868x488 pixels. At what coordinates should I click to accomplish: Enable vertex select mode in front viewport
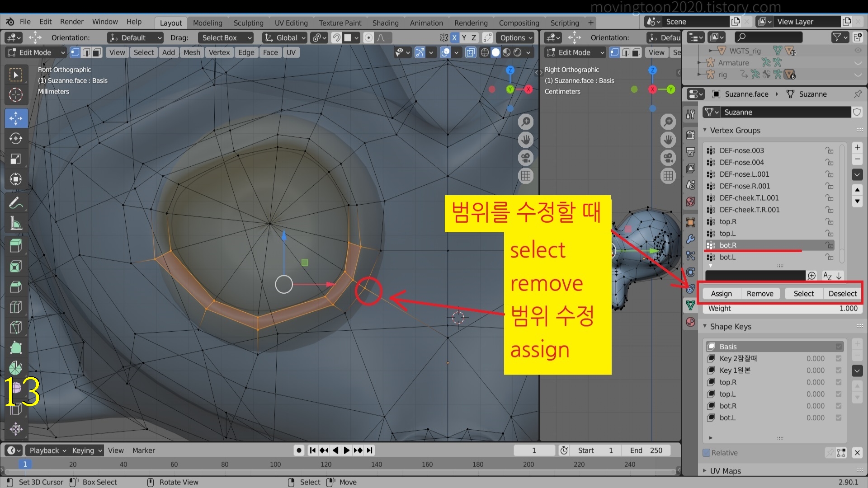(75, 52)
